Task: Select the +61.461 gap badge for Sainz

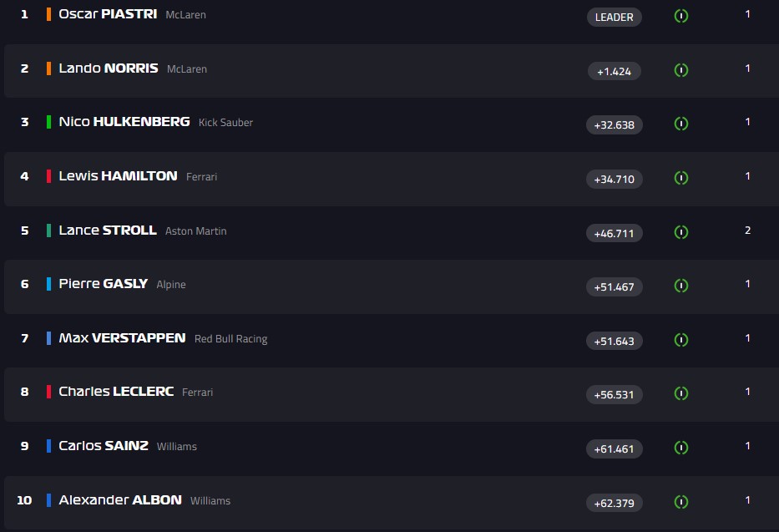Action: pos(614,448)
